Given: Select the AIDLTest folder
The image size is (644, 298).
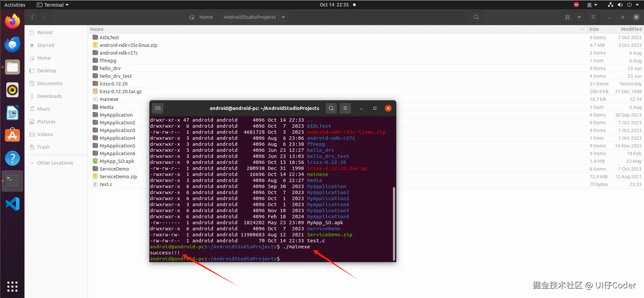Looking at the screenshot, I should [x=366, y=38].
